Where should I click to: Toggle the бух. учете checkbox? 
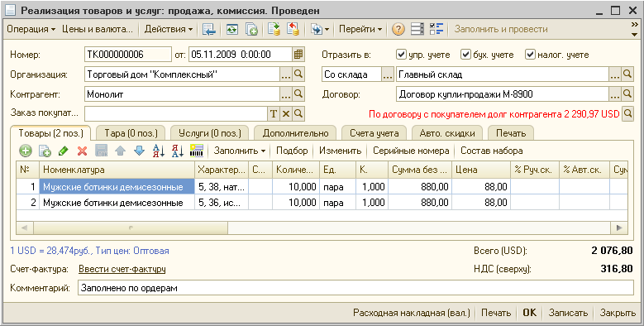tap(465, 55)
